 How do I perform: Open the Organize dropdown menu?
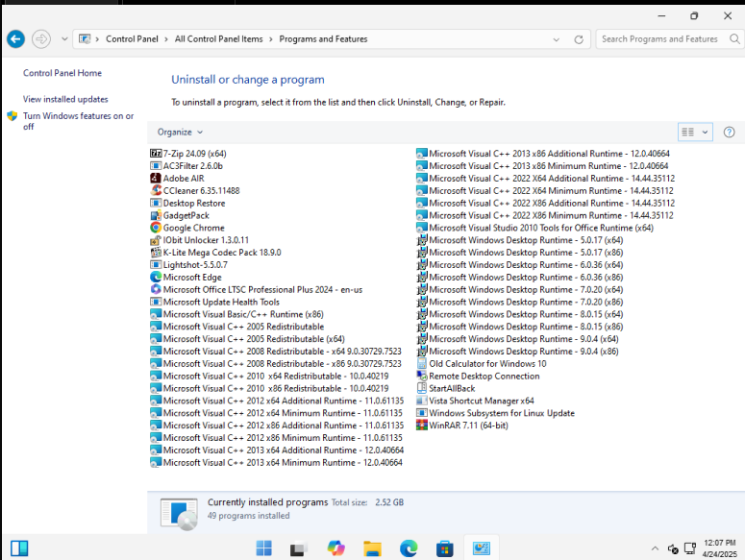tap(180, 132)
